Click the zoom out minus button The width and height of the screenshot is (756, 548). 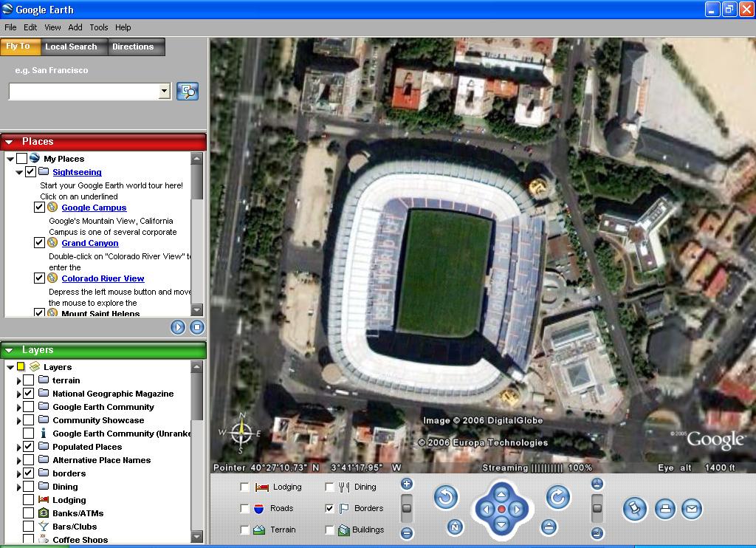[407, 533]
